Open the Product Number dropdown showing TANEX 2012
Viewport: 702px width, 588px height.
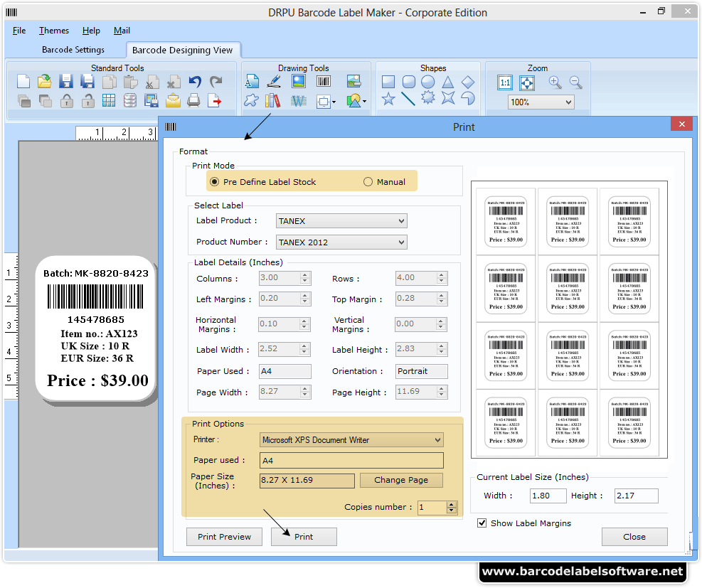(341, 242)
